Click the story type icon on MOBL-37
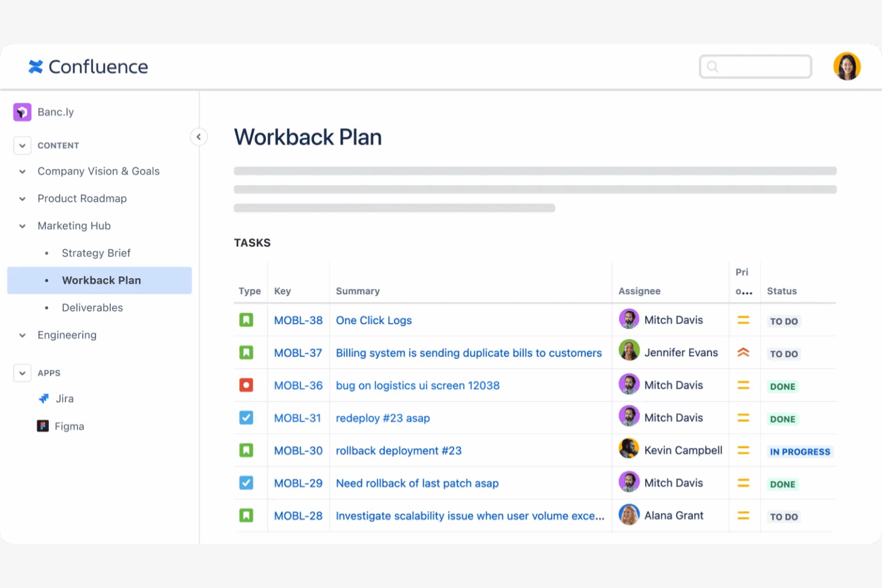 click(246, 352)
